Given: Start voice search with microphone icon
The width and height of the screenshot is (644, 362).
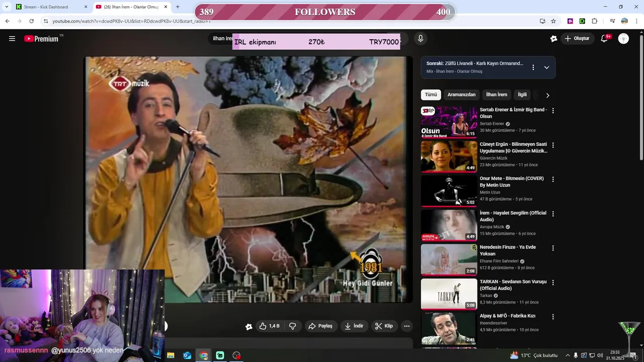Looking at the screenshot, I should click(421, 39).
